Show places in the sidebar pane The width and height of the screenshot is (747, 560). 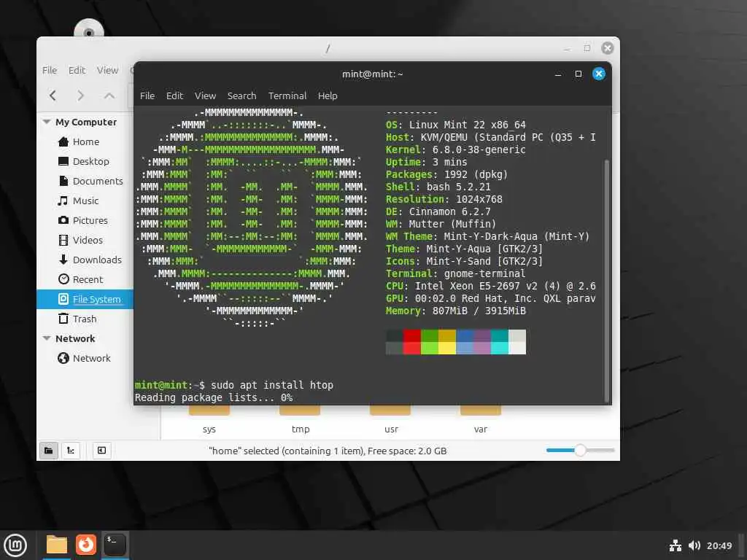[49, 450]
